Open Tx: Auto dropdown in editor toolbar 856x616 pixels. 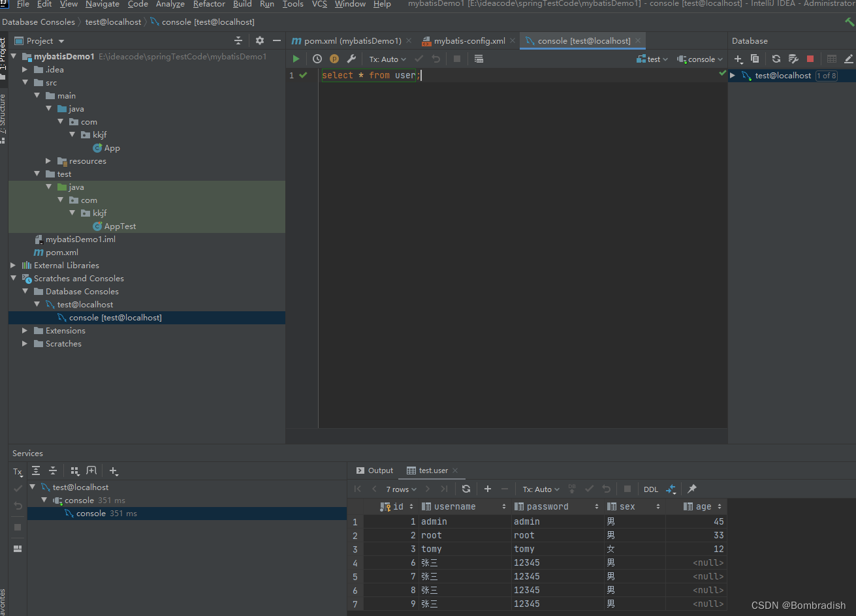(387, 59)
